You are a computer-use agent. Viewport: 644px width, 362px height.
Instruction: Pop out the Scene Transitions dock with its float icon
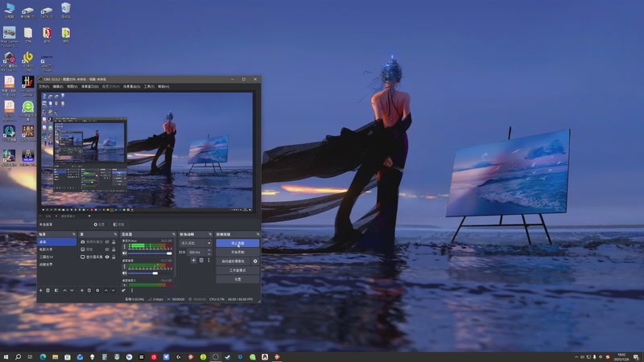(210, 234)
